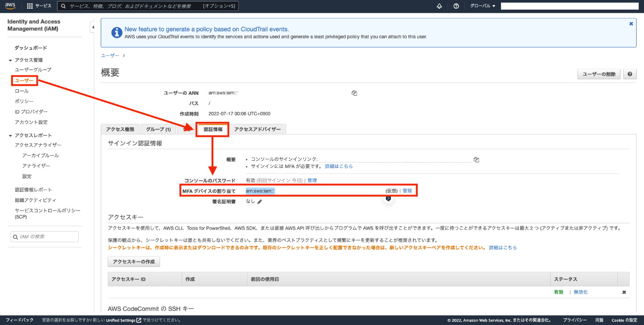Follow the ユーザー breadcrumb link
This screenshot has width=644, height=325.
pos(110,56)
